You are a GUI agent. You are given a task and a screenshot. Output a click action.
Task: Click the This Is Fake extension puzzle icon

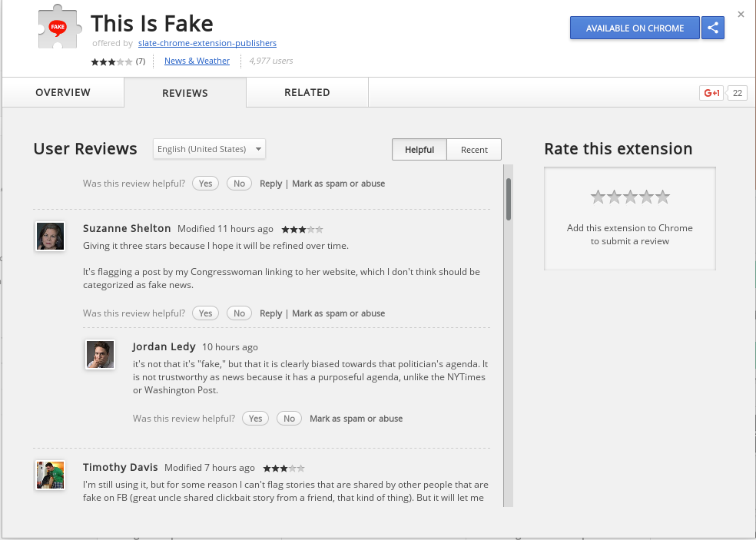pyautogui.click(x=60, y=27)
